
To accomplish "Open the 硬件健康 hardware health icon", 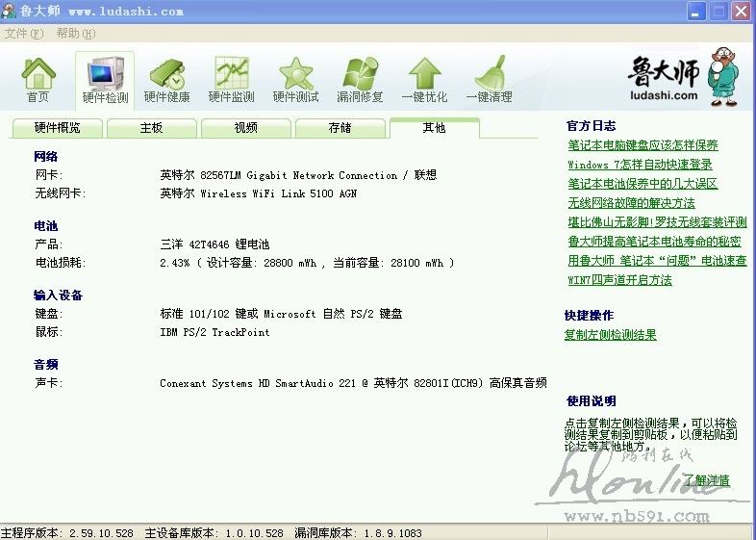I will pyautogui.click(x=167, y=80).
